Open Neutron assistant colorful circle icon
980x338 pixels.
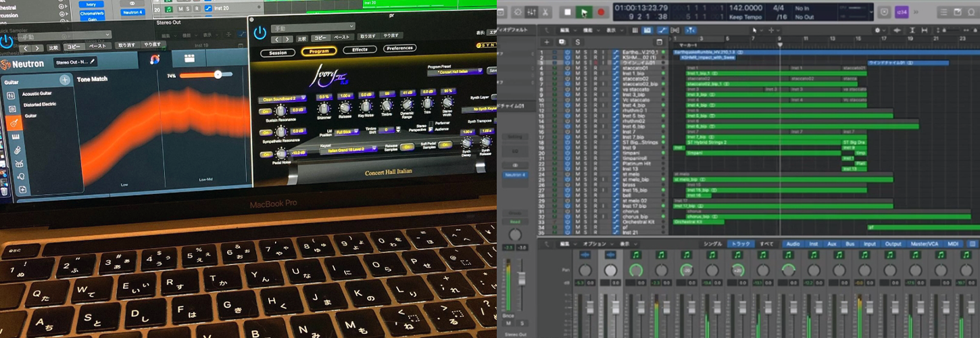tap(155, 60)
